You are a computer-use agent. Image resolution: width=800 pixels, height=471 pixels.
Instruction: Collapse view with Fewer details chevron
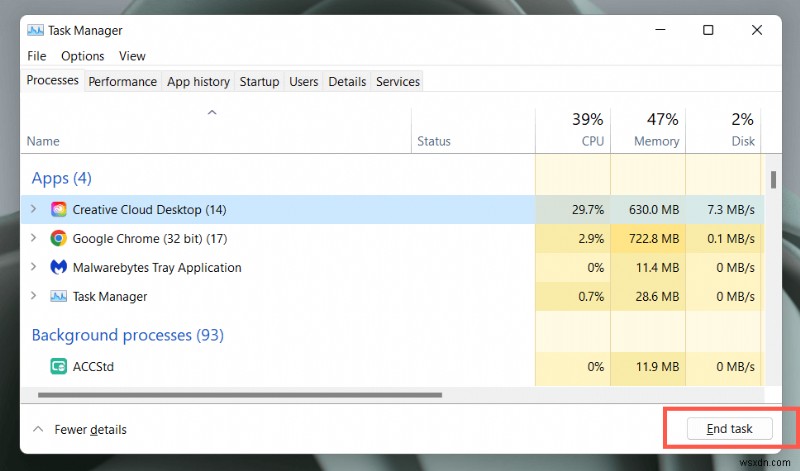(38, 429)
